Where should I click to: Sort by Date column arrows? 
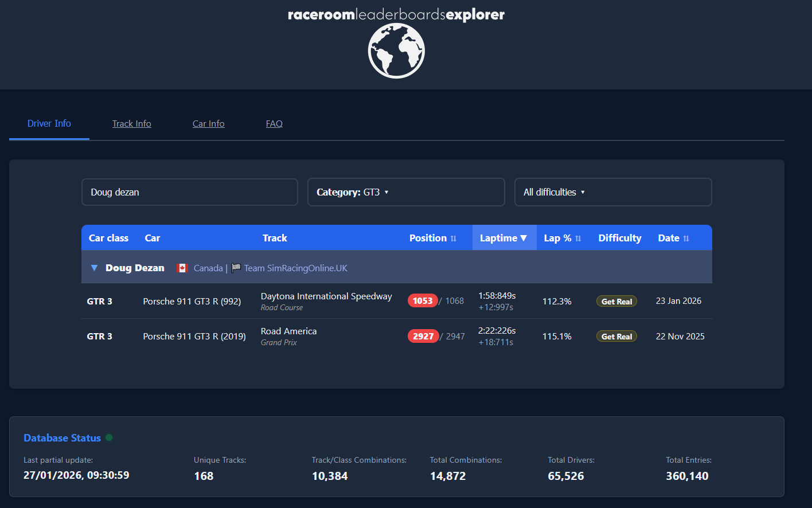coord(686,239)
